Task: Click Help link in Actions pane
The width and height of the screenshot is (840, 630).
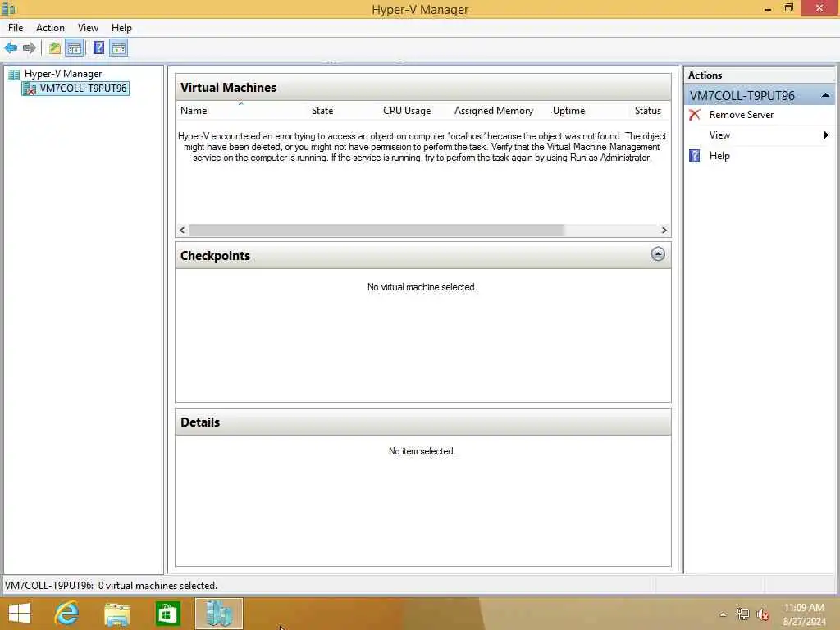Action: [x=719, y=156]
